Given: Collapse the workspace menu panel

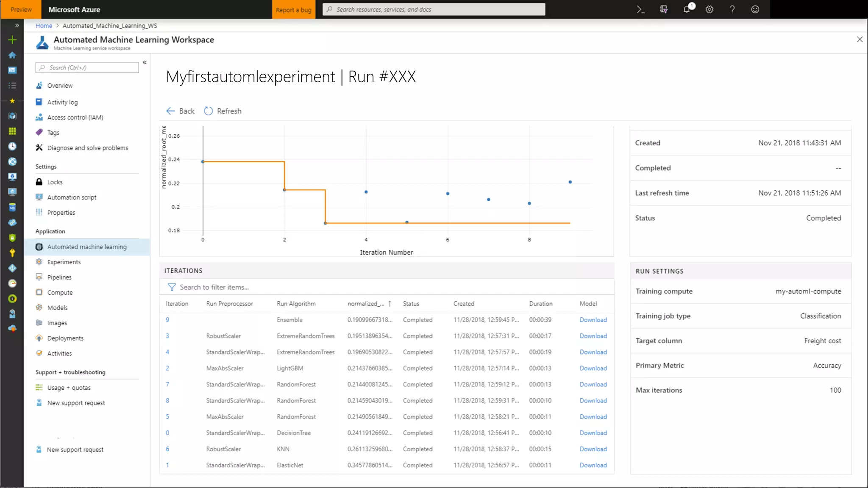Looking at the screenshot, I should click(x=145, y=63).
